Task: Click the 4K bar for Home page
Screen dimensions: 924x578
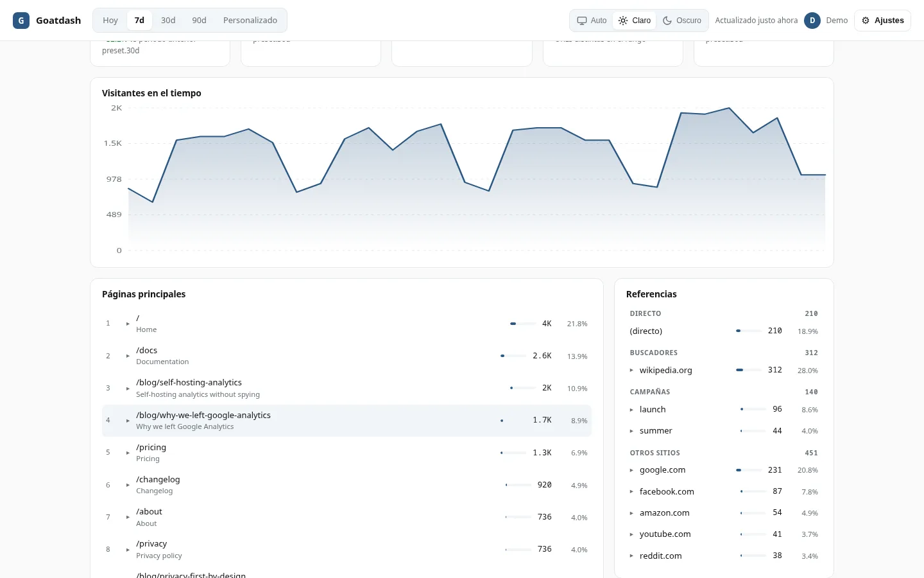Action: (x=523, y=324)
